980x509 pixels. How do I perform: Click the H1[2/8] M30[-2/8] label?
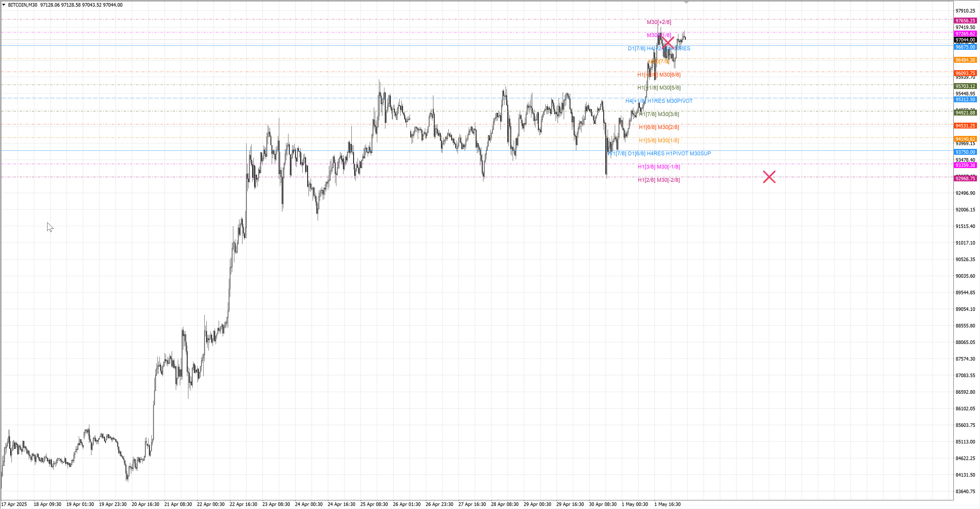coord(658,180)
